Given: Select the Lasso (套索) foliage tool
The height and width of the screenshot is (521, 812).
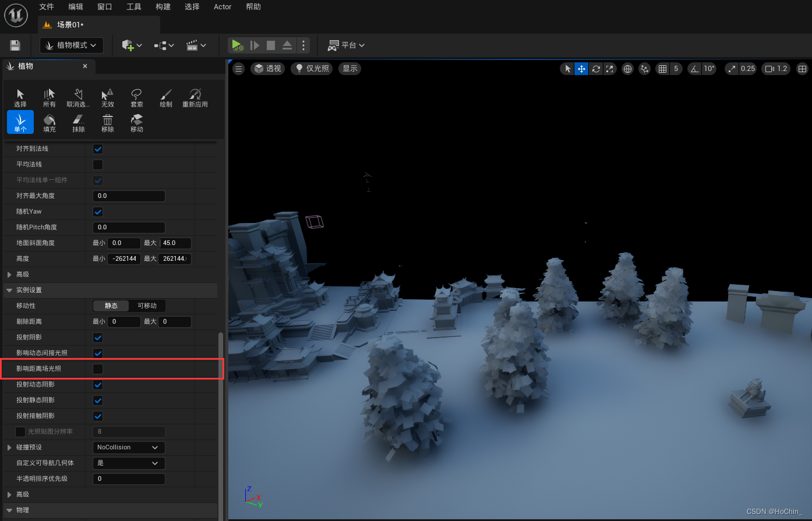Looking at the screenshot, I should click(x=136, y=97).
